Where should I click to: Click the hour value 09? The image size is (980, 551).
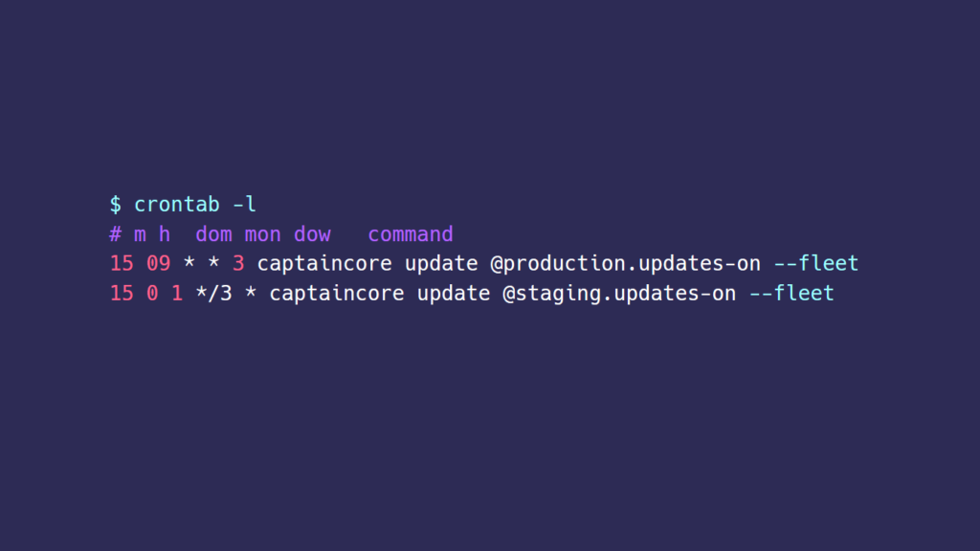[x=158, y=264]
